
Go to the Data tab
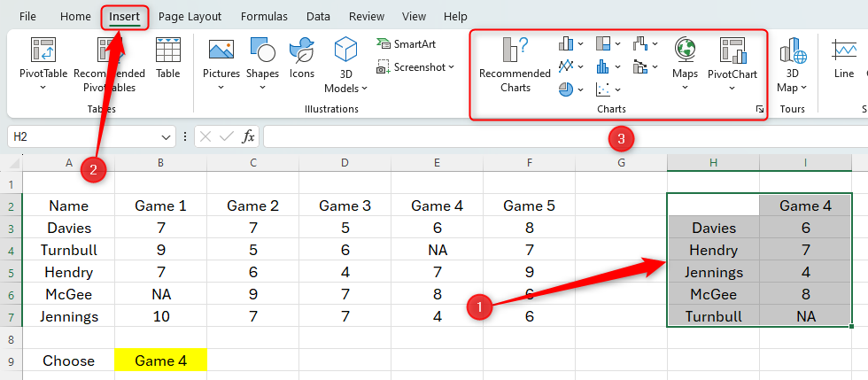point(318,17)
